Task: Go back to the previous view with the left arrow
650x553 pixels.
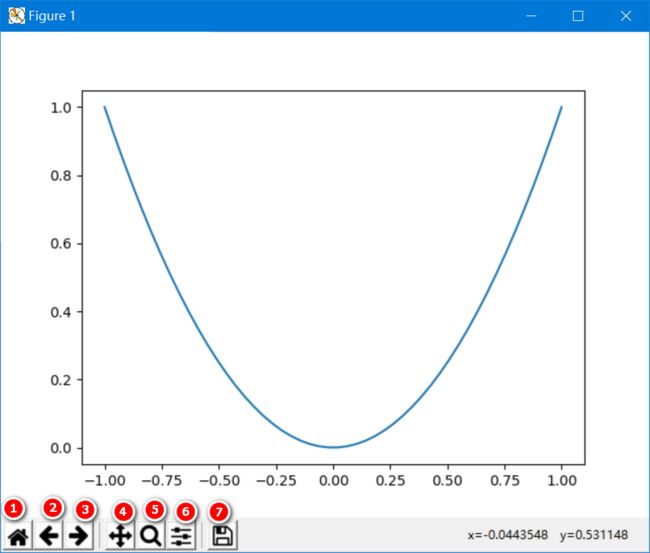Action: (x=49, y=536)
